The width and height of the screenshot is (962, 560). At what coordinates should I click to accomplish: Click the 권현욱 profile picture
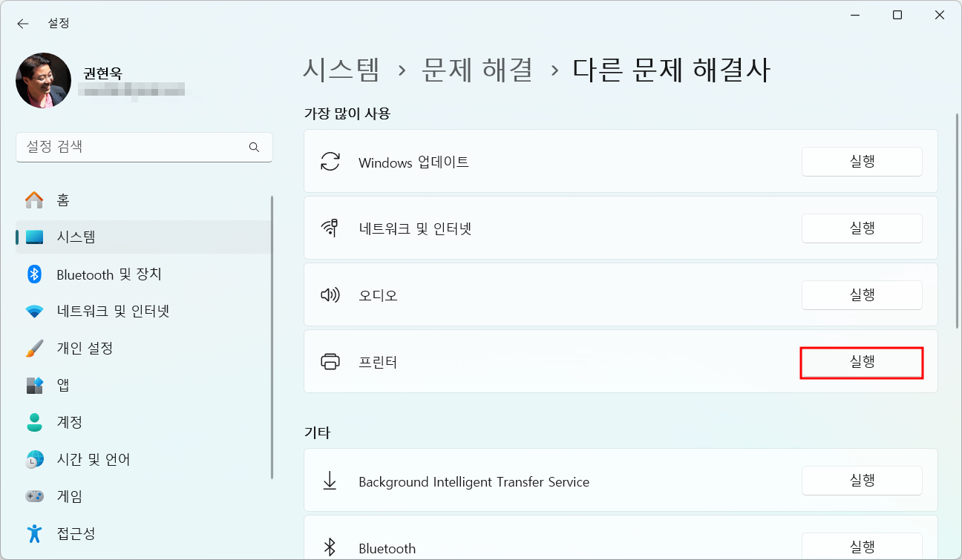43,79
